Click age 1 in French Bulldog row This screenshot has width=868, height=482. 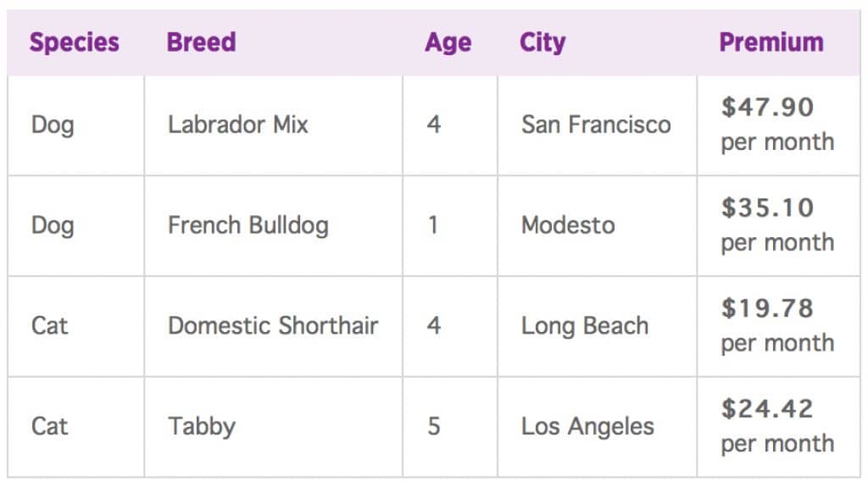(x=433, y=225)
